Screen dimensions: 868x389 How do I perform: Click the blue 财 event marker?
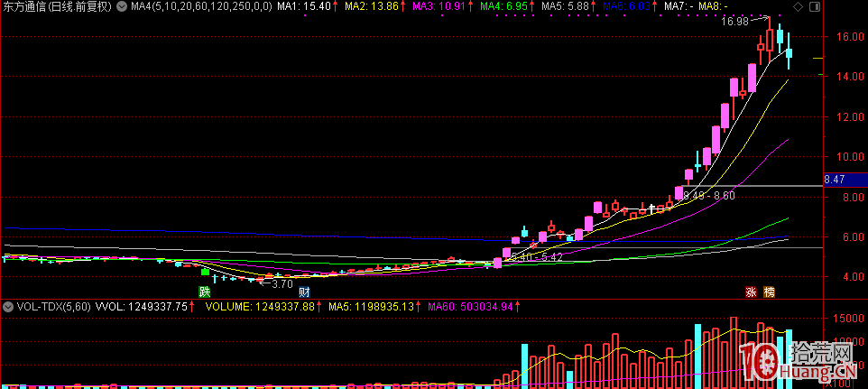tap(303, 291)
